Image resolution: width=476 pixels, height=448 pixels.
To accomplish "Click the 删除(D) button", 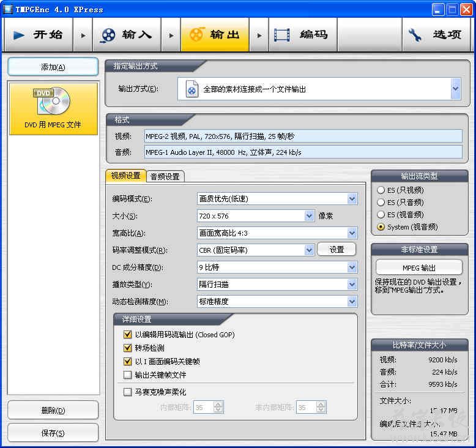I will pos(53,411).
